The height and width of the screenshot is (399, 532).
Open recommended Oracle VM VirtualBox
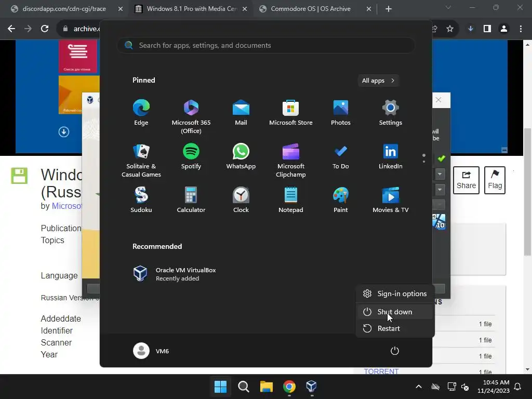click(175, 274)
